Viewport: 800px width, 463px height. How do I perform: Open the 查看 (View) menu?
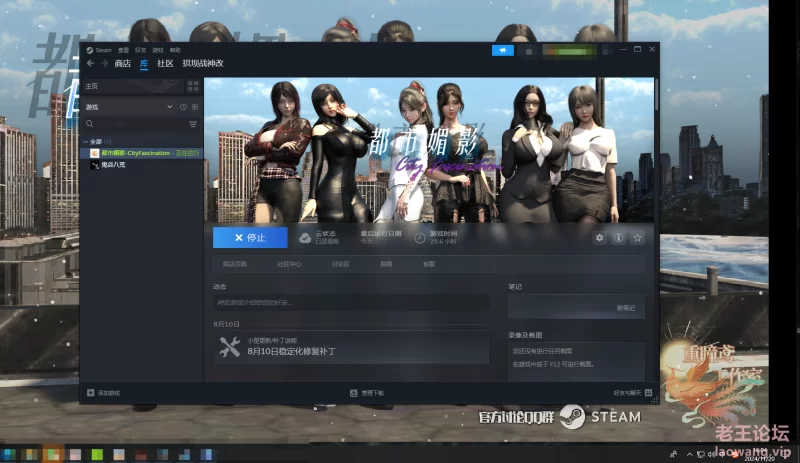123,50
